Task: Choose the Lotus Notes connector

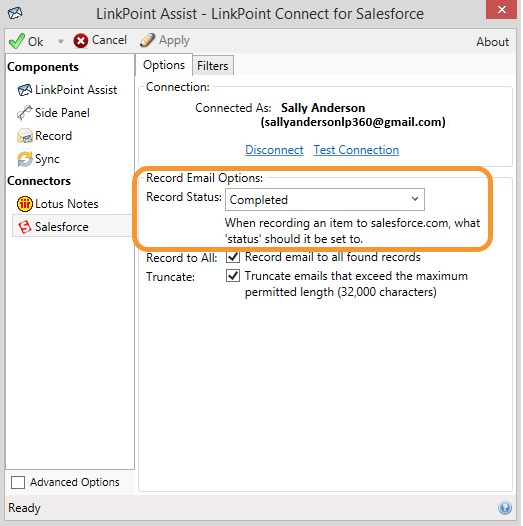Action: 57,204
